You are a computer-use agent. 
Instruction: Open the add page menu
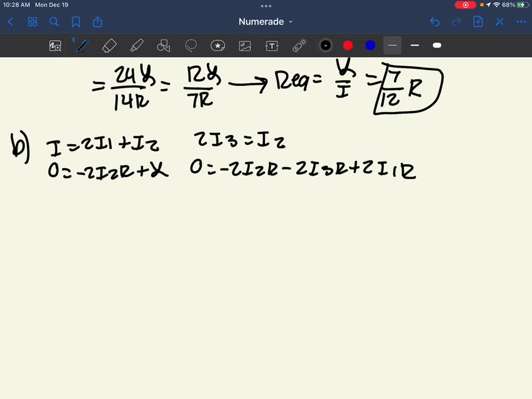478,22
